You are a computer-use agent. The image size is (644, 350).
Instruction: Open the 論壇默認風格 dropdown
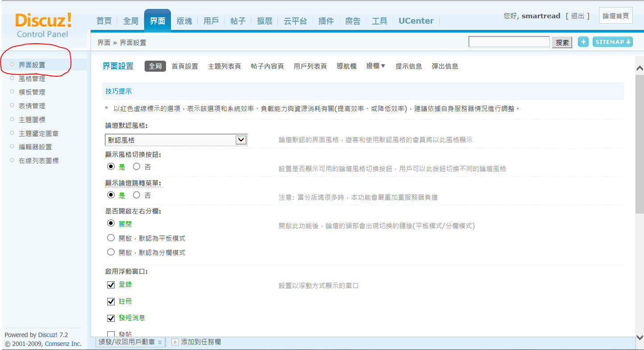point(176,140)
